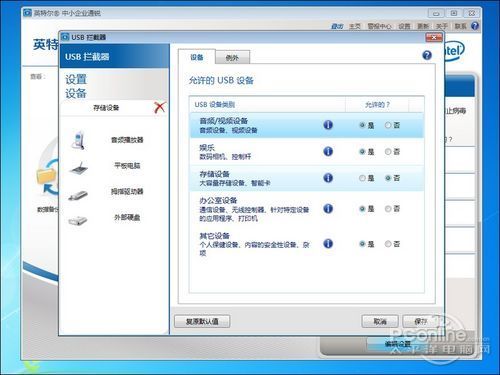Click USB 拦截器 dialog title bar icon
Image resolution: width=500 pixels, height=375 pixels.
coord(65,37)
